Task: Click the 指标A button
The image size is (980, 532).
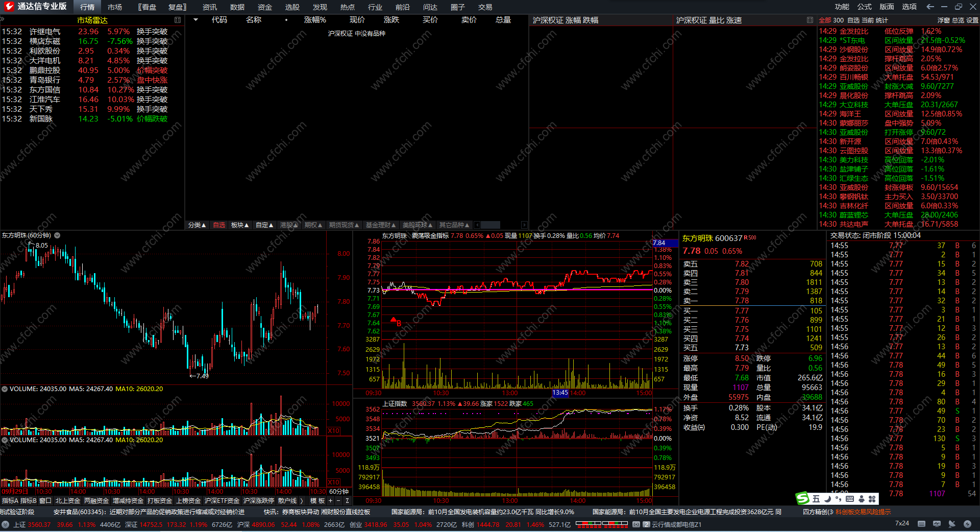Action: [10, 501]
